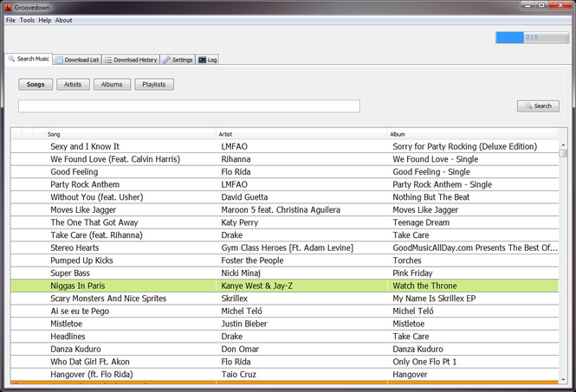576x392 pixels.
Task: Select the song Ai se eu te Pego
Action: (80, 312)
